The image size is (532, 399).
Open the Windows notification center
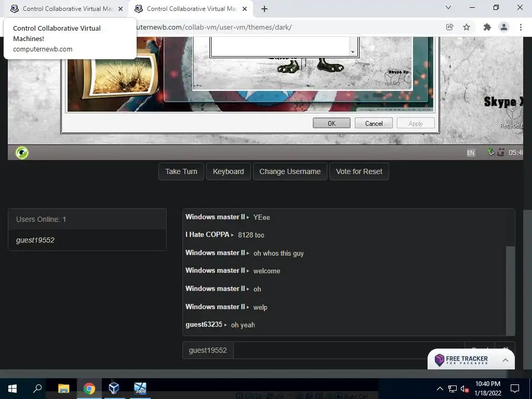pos(515,389)
